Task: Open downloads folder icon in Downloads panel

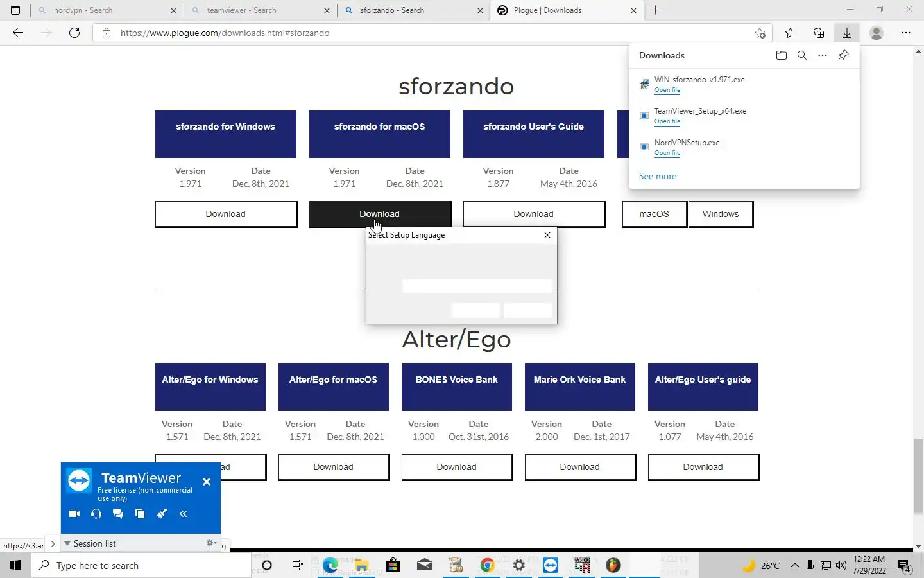Action: click(x=781, y=55)
